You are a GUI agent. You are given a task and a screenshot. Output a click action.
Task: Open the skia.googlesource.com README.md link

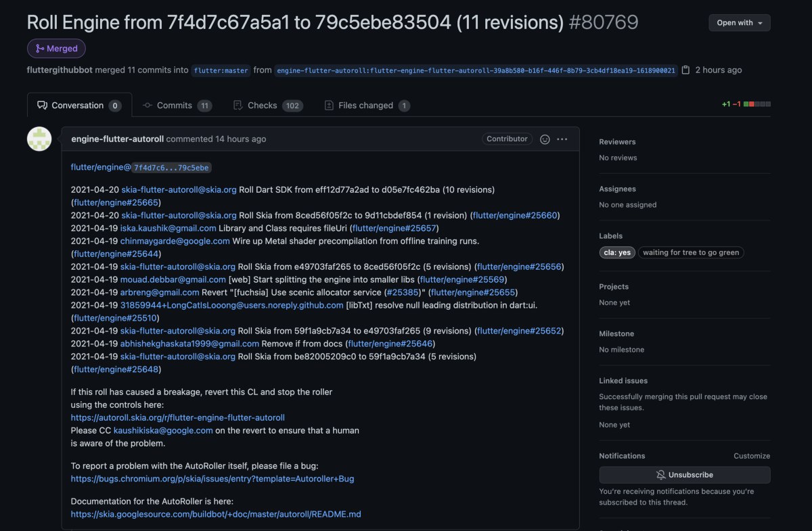(216, 514)
